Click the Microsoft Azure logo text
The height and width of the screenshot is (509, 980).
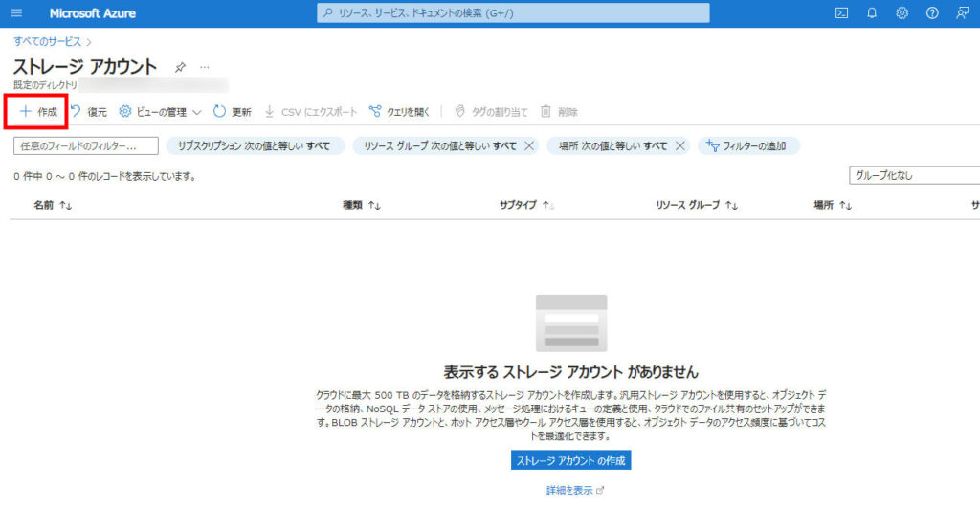(x=93, y=13)
